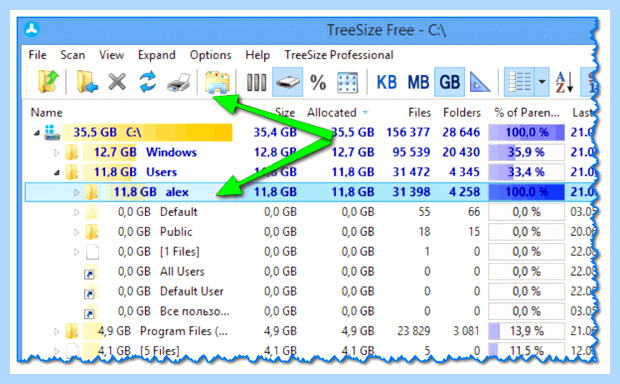Screen dimensions: 620x384
Task: Toggle the hard drive toolbar icon
Action: pyautogui.click(x=287, y=82)
